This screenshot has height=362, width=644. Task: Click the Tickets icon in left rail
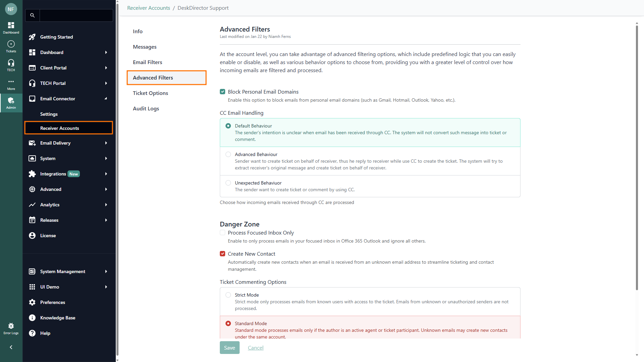tap(11, 44)
